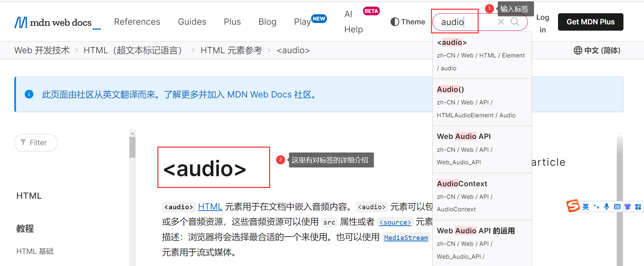The height and width of the screenshot is (266, 644).
Task: Click the Get MDN Plus button
Action: [590, 22]
